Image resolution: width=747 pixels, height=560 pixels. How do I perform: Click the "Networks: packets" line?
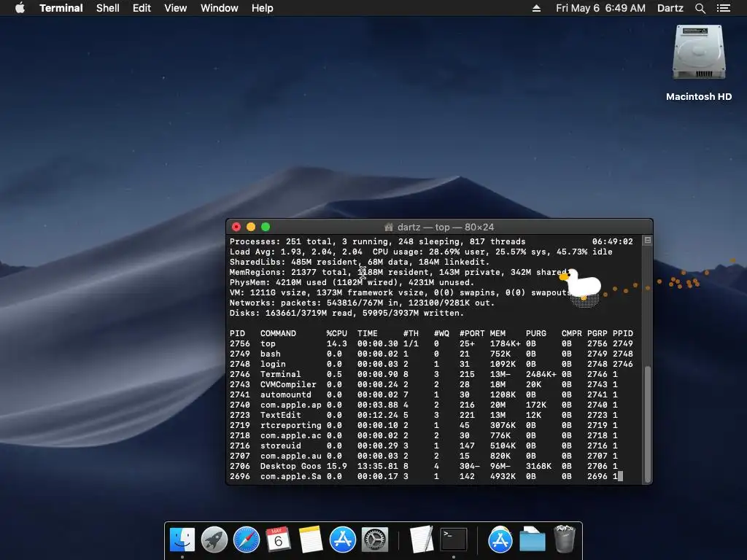pyautogui.click(x=362, y=303)
